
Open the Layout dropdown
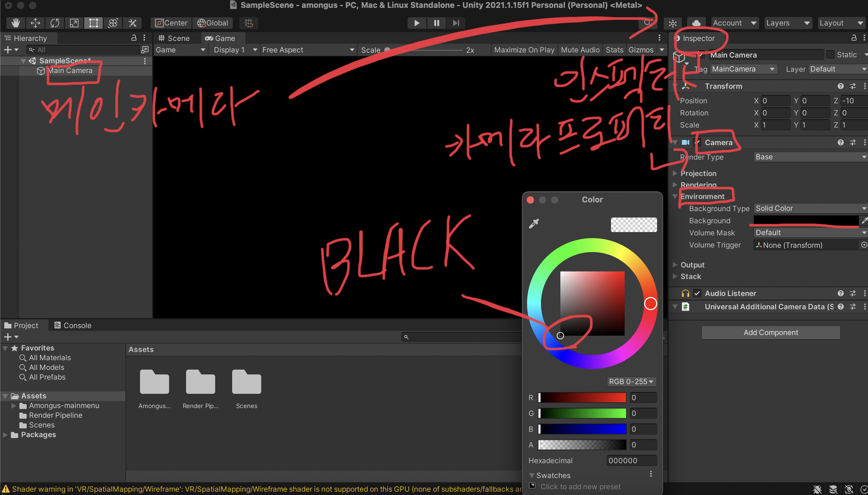coord(841,23)
